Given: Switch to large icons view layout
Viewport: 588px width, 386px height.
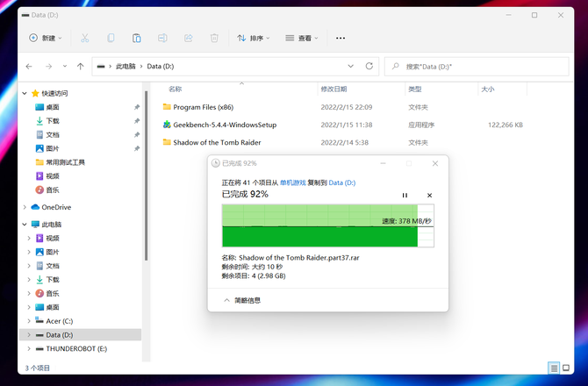Looking at the screenshot, I should click(566, 368).
